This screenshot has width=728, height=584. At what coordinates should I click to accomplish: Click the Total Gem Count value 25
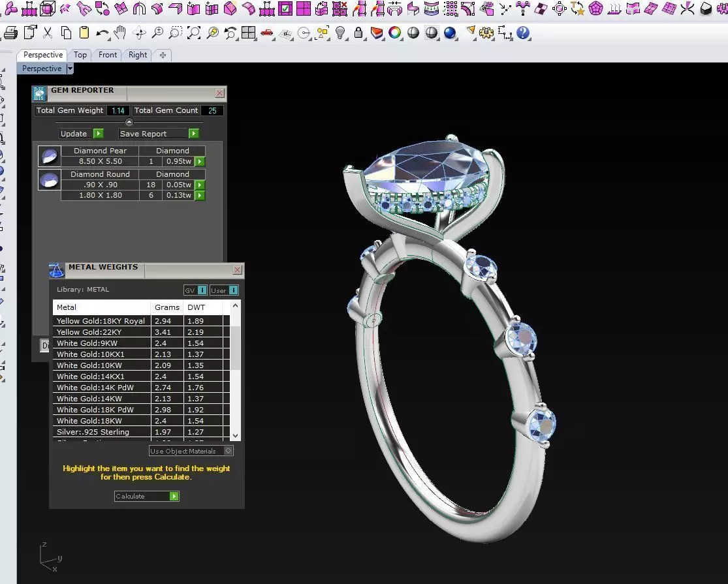pyautogui.click(x=212, y=110)
